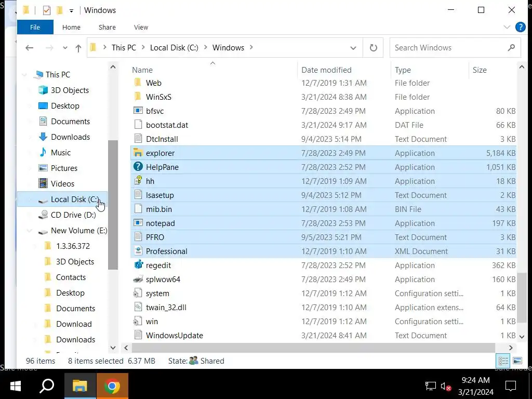Open address bar history dropdown
This screenshot has height=399, width=532.
point(353,48)
